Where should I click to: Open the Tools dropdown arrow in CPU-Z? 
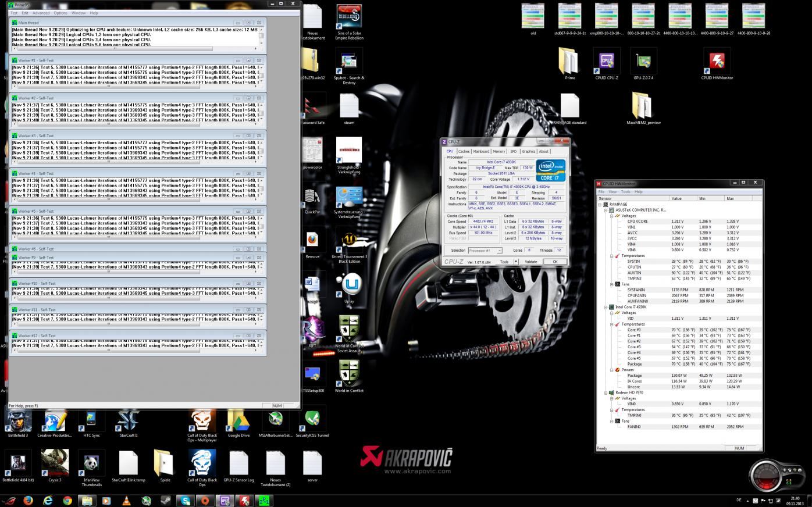click(517, 262)
